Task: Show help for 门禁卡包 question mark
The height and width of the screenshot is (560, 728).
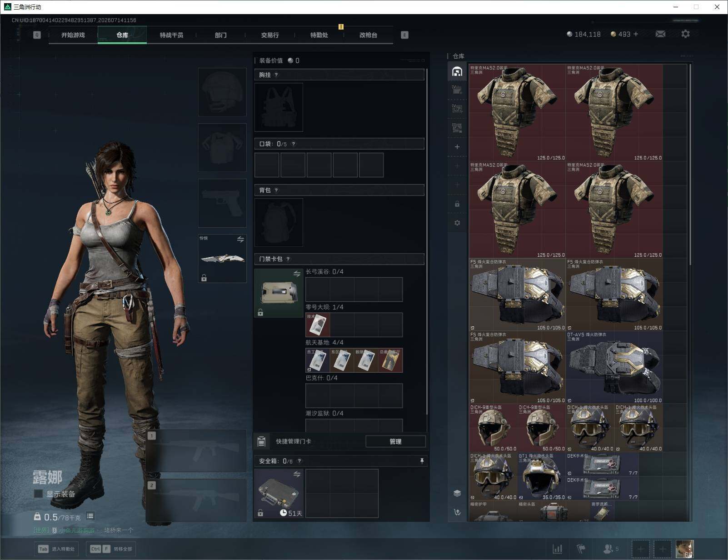Action: tap(288, 259)
